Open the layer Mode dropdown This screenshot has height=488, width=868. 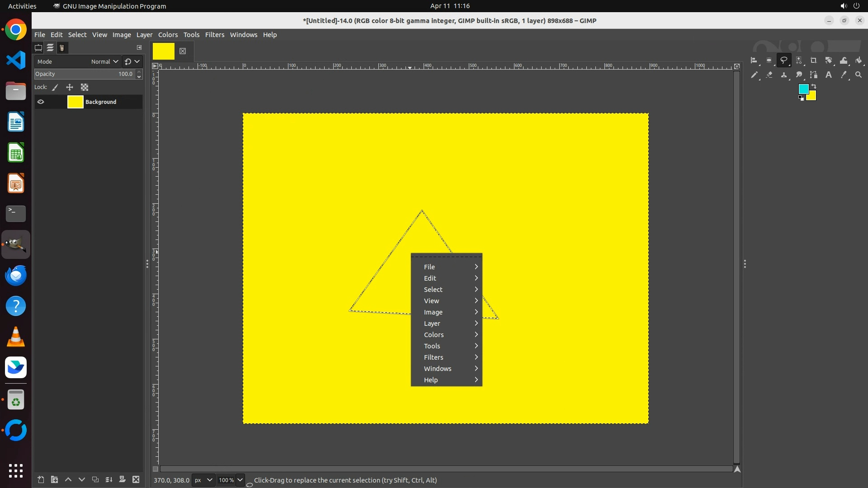104,61
